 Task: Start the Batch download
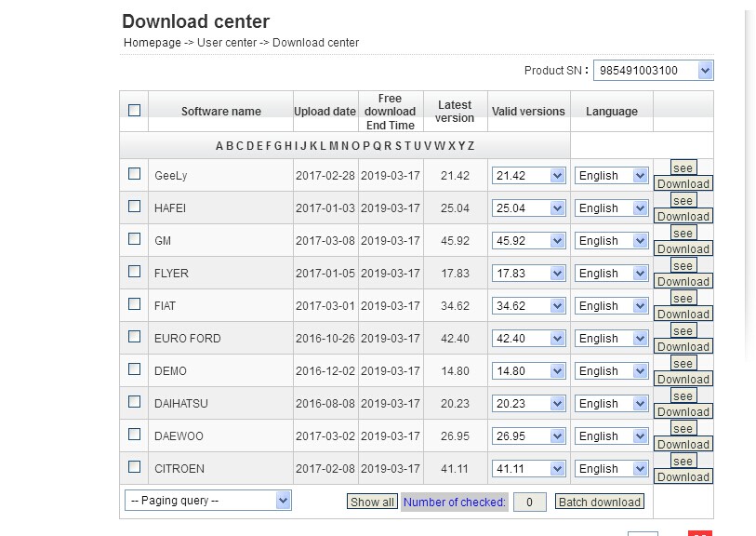pos(600,502)
